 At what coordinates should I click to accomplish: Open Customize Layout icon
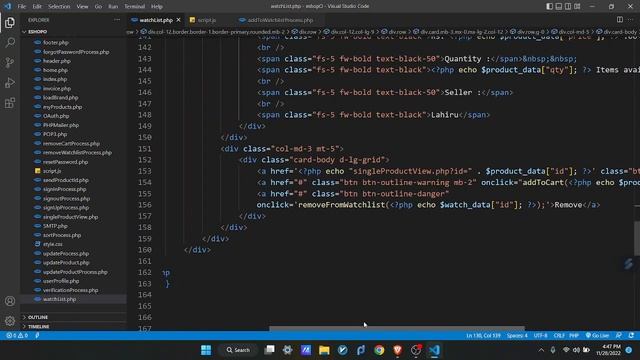pos(577,6)
